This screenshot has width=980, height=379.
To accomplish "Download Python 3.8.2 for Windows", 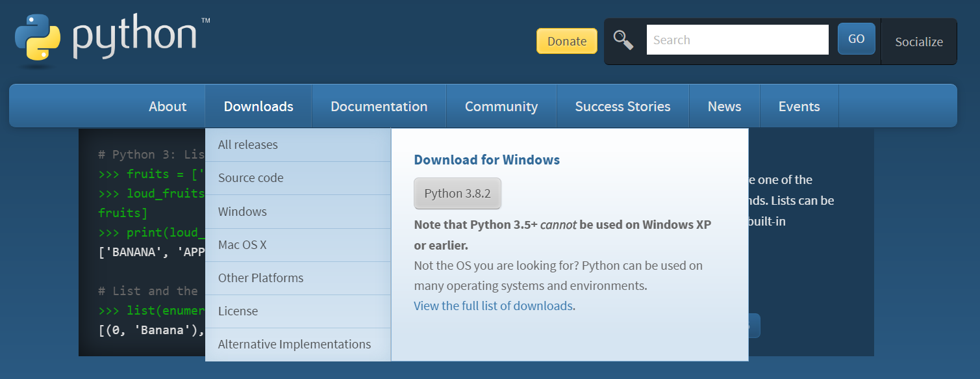I will [x=457, y=194].
